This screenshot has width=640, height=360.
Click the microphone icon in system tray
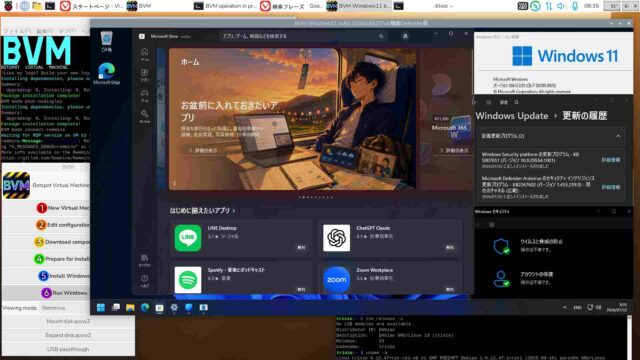pos(575,6)
